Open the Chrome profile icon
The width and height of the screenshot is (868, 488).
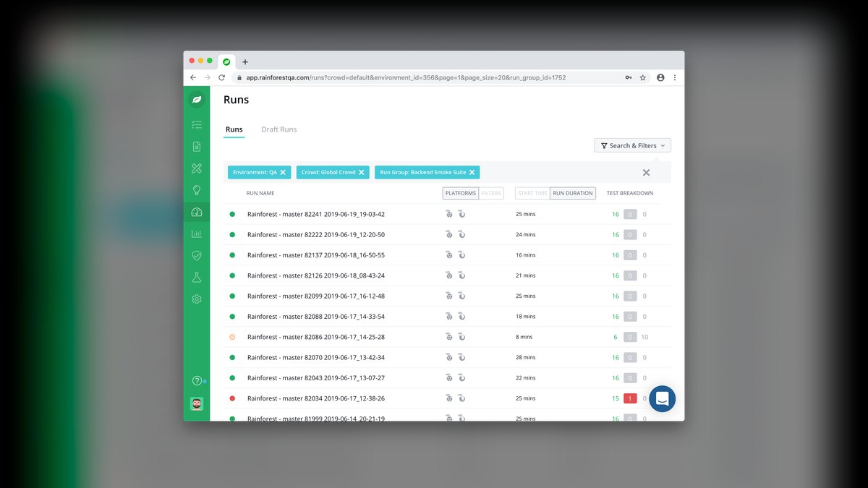(x=660, y=77)
